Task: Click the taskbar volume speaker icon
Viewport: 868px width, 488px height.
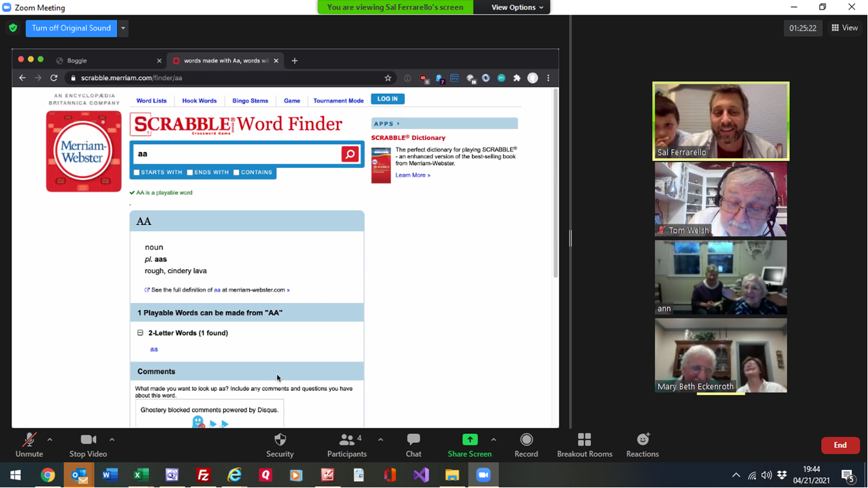Action: pyautogui.click(x=766, y=475)
